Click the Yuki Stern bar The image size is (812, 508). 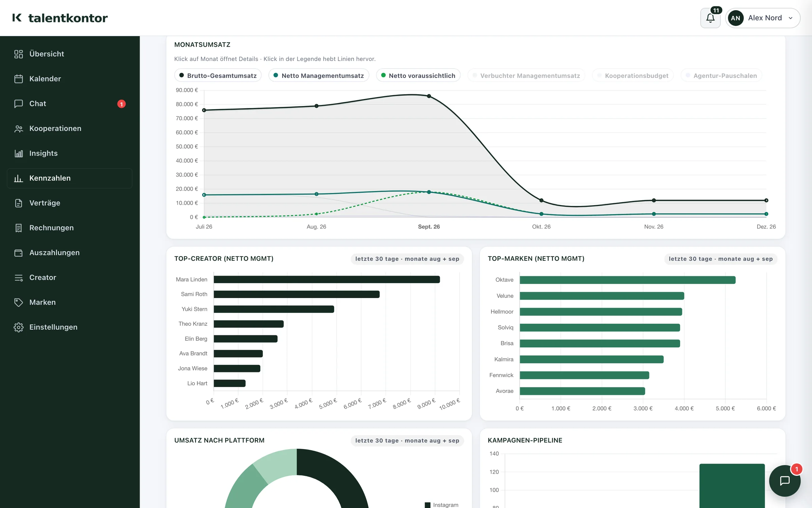click(274, 309)
